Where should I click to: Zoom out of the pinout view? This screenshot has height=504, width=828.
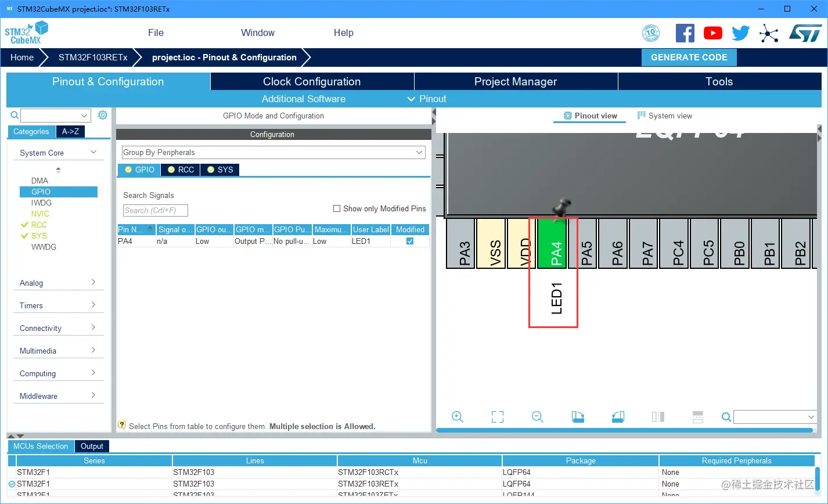coord(538,417)
